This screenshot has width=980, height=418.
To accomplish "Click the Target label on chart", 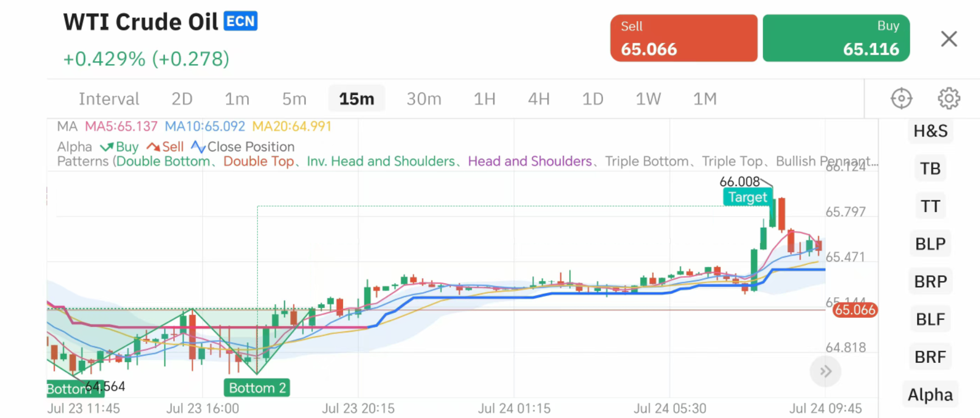I will pos(747,197).
